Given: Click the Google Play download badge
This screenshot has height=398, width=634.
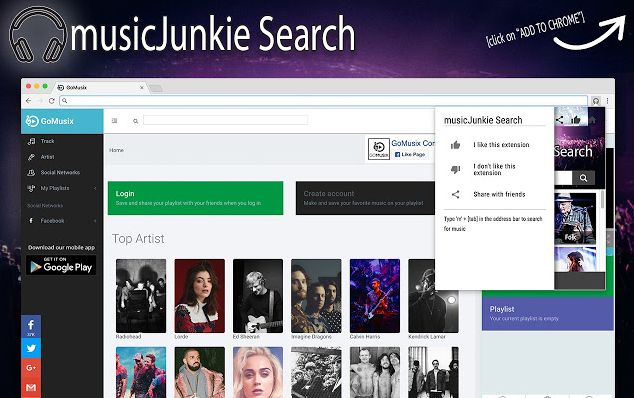Looking at the screenshot, I should [x=61, y=265].
